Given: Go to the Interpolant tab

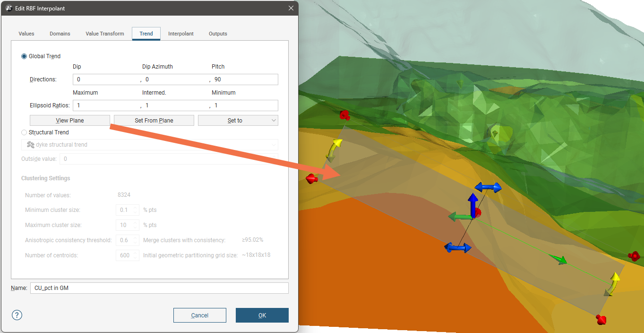Looking at the screenshot, I should pos(181,34).
